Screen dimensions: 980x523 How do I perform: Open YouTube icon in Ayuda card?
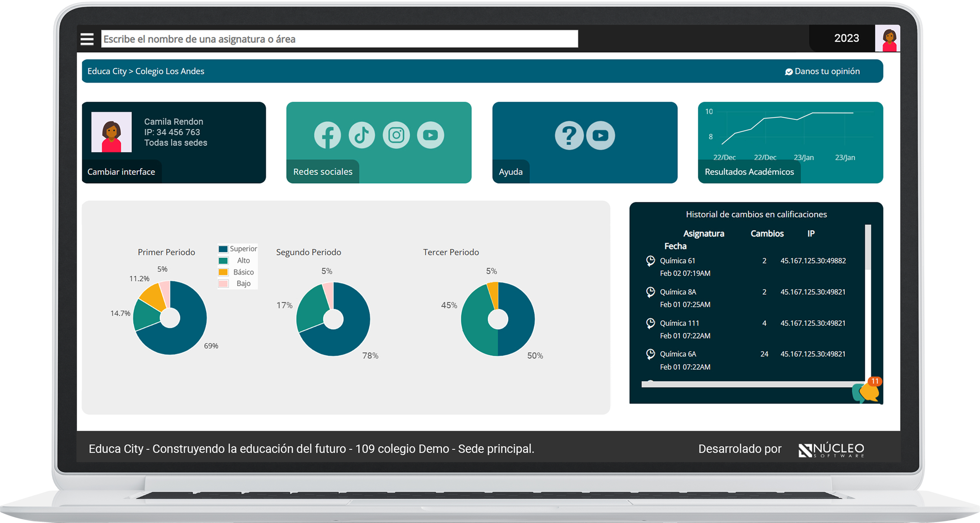[x=600, y=135]
